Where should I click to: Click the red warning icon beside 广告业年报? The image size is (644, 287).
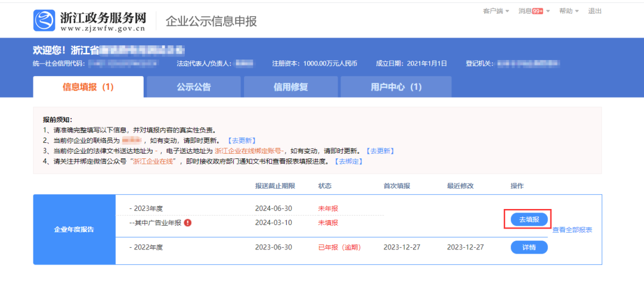click(x=188, y=223)
